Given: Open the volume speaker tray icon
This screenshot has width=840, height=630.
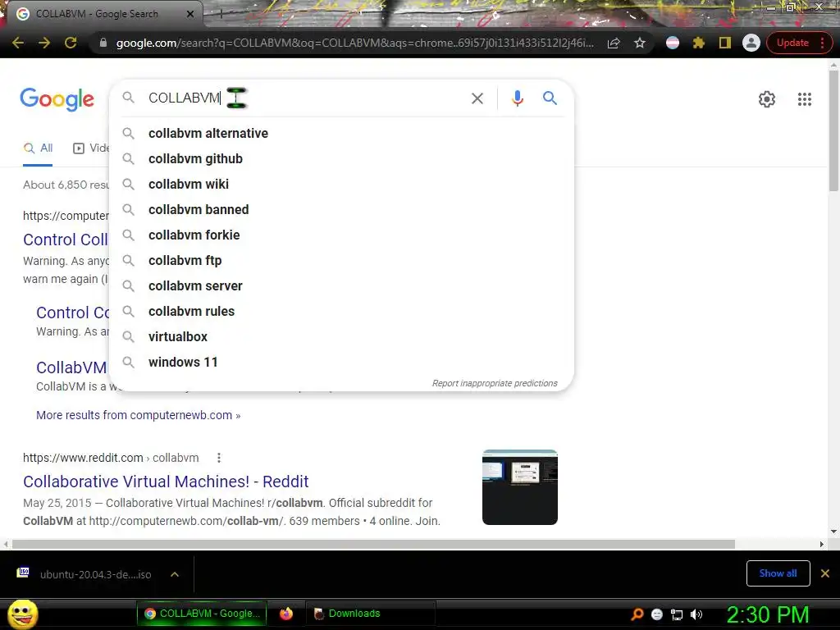Looking at the screenshot, I should pyautogui.click(x=696, y=614).
